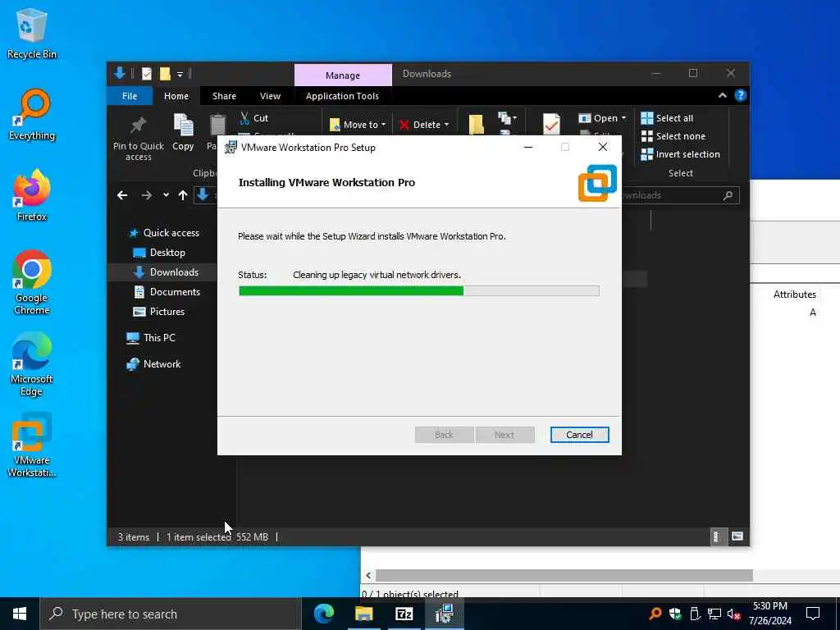
Task: Click the Everything desktop shortcut
Action: pos(32,115)
